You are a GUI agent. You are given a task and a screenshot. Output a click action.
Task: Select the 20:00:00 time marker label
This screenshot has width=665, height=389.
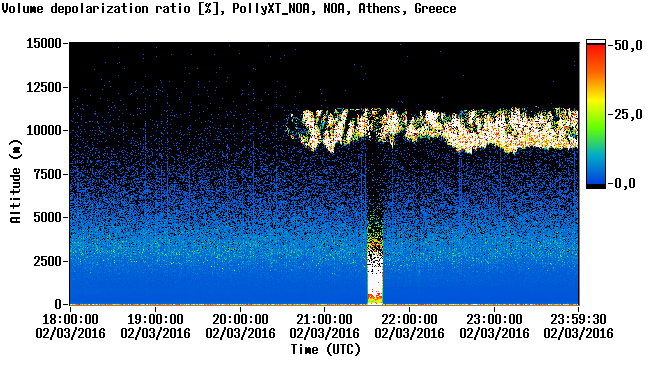coord(240,319)
